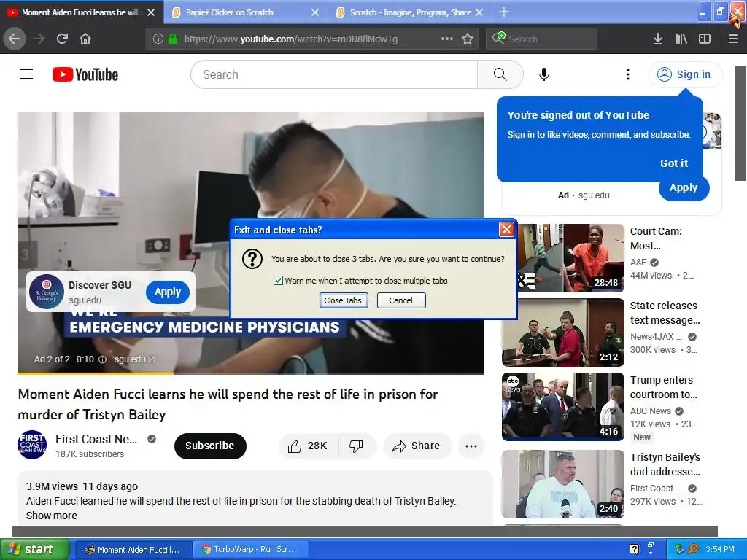Open more actions ellipsis below the video

click(x=471, y=446)
